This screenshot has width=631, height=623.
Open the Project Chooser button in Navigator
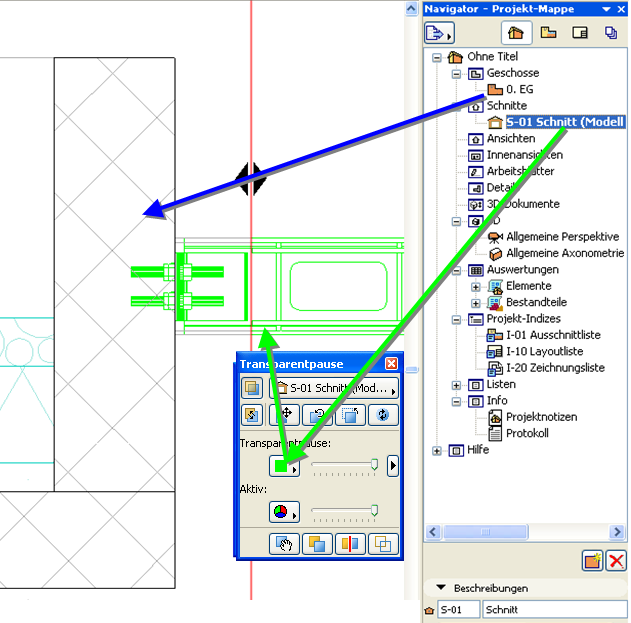pyautogui.click(x=439, y=33)
